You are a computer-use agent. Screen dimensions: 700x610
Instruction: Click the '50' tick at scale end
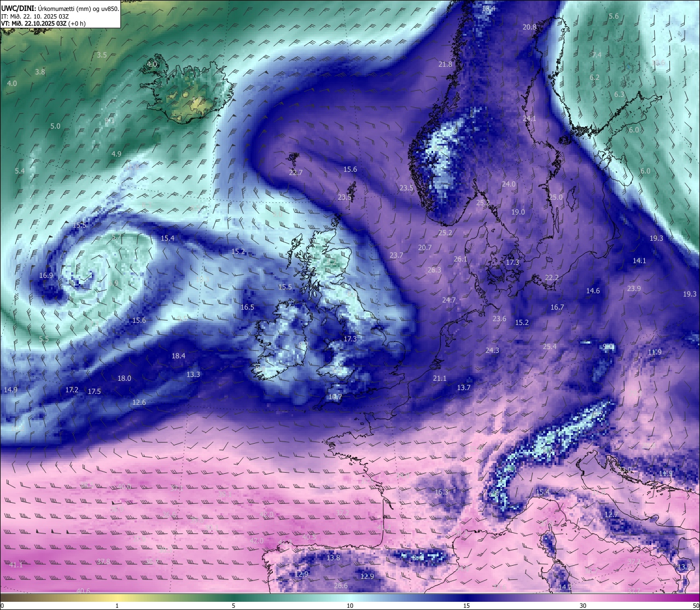click(695, 606)
